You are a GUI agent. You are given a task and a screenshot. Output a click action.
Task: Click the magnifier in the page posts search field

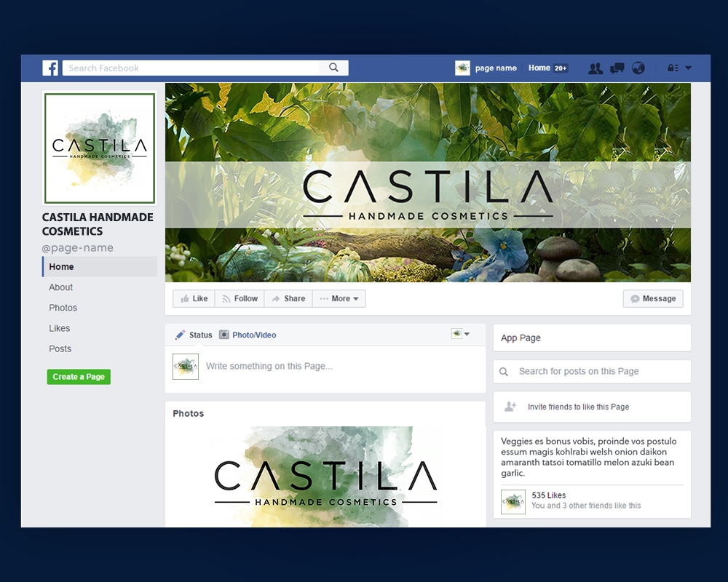504,371
